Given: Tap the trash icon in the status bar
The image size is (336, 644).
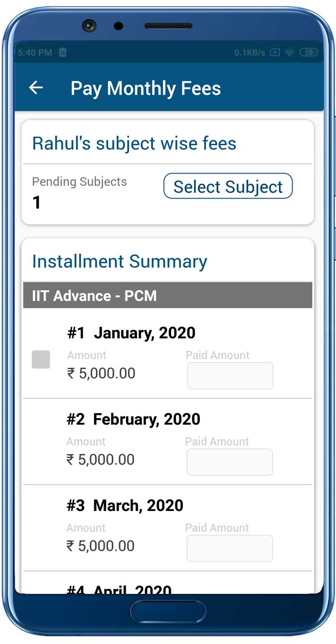Looking at the screenshot, I should click(63, 53).
